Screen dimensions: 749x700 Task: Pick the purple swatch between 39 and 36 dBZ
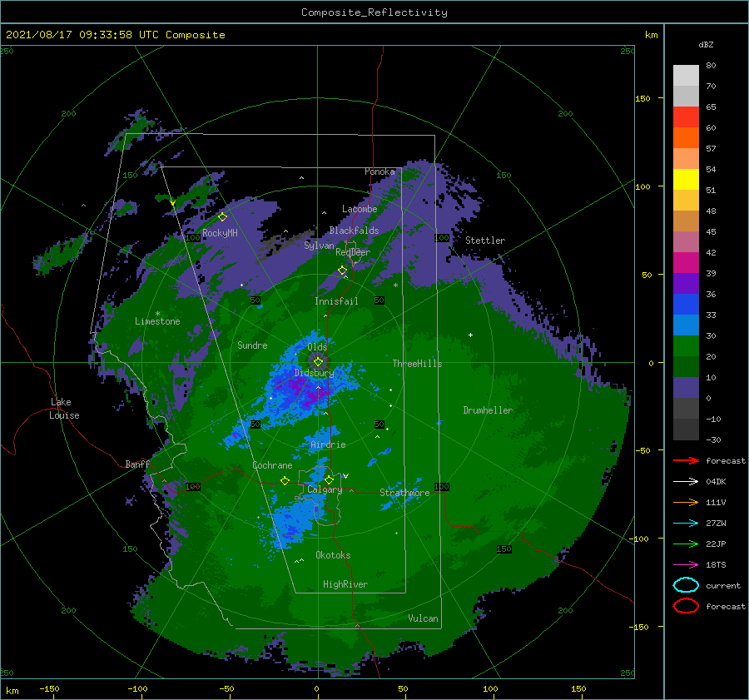tap(686, 283)
